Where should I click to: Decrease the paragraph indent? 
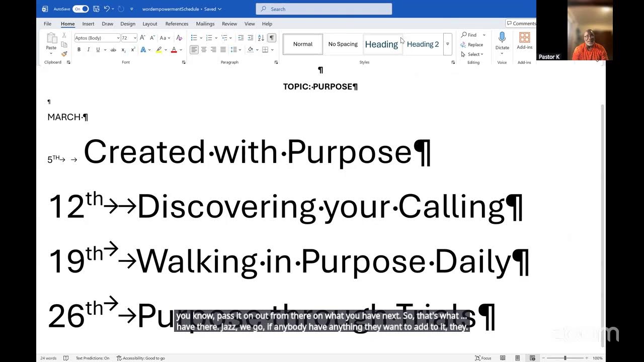(241, 38)
